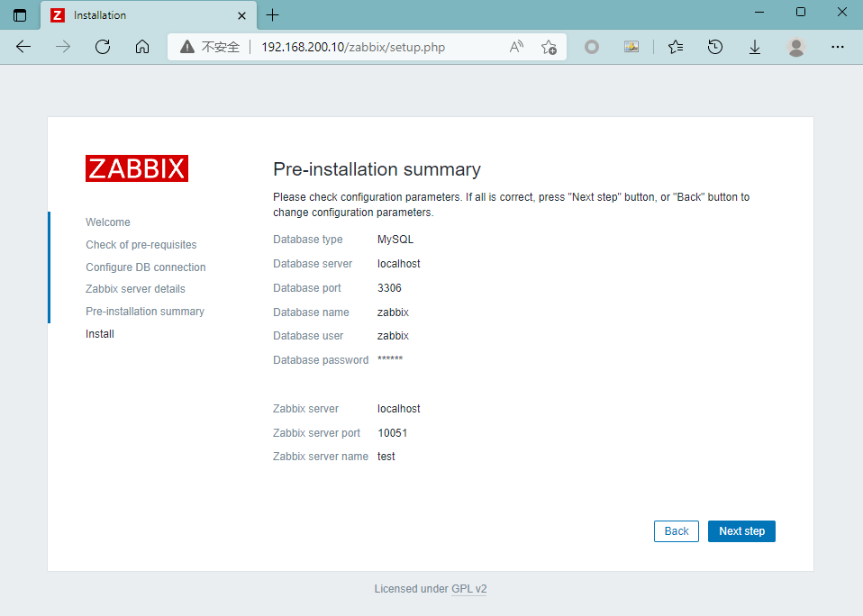
Task: Go to the Welcome step
Action: pyautogui.click(x=108, y=222)
